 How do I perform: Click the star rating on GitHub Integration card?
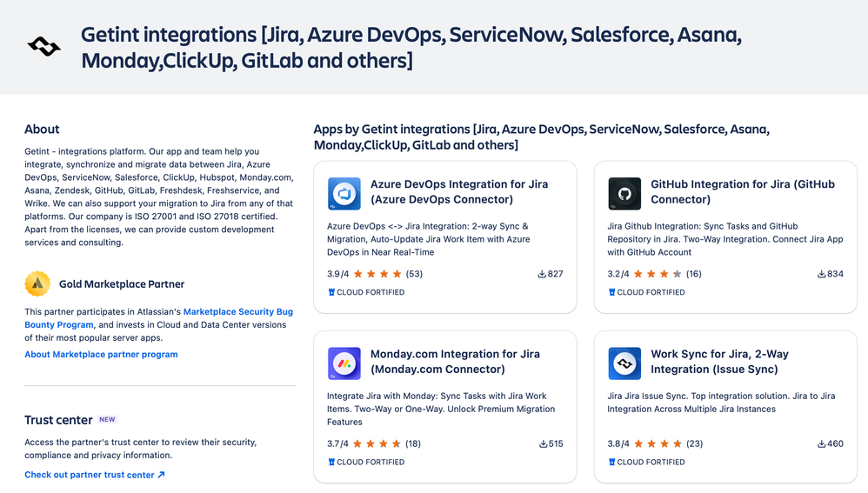point(658,274)
